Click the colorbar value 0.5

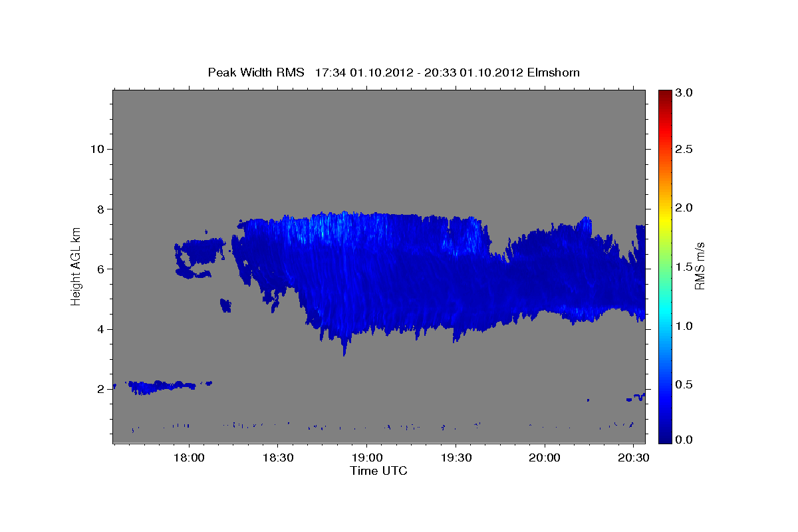coord(684,384)
